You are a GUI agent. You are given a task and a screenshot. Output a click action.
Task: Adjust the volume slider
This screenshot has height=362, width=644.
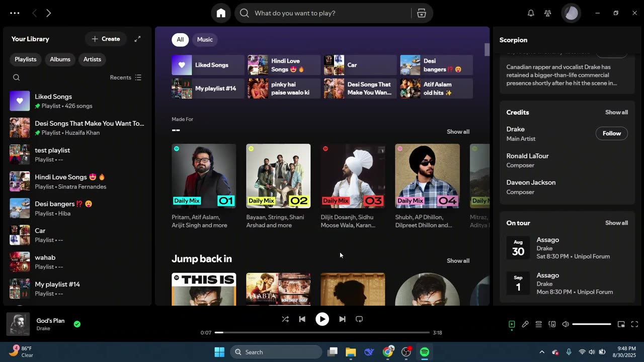pyautogui.click(x=592, y=324)
